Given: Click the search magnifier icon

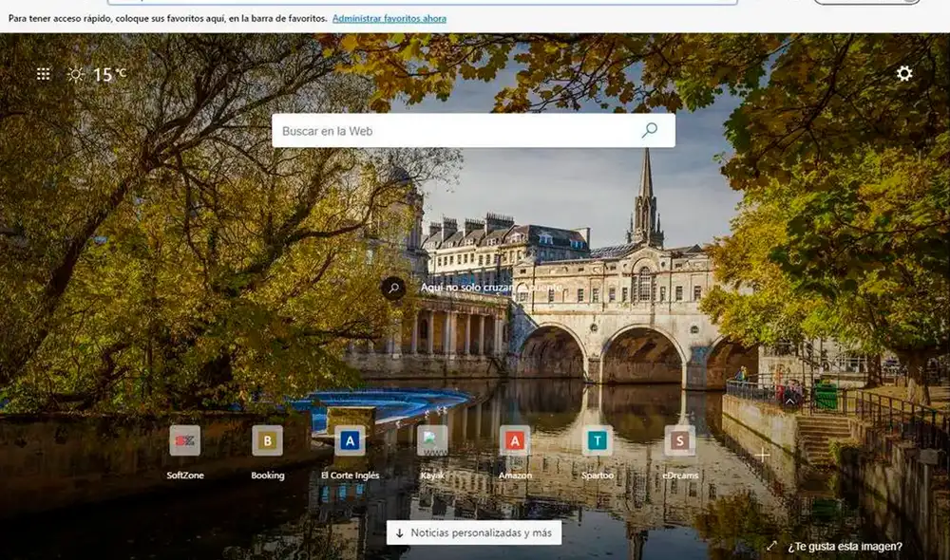Looking at the screenshot, I should [x=649, y=130].
